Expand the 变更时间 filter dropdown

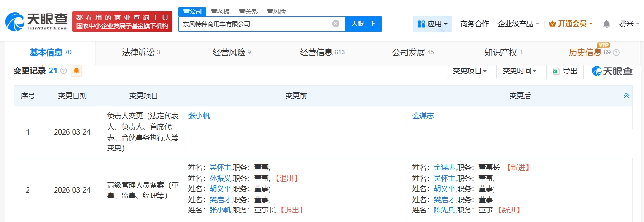519,71
